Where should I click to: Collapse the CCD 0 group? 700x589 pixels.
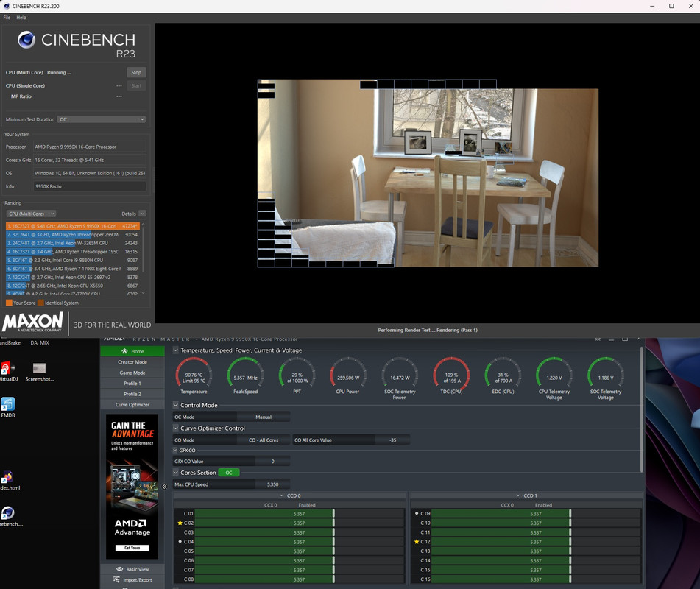point(282,495)
